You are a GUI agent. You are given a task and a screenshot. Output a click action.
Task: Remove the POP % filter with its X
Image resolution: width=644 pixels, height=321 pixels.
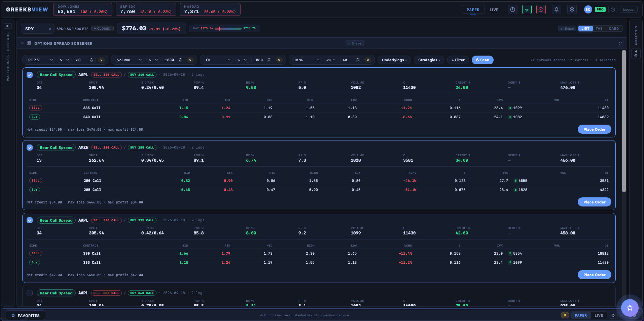pyautogui.click(x=102, y=60)
